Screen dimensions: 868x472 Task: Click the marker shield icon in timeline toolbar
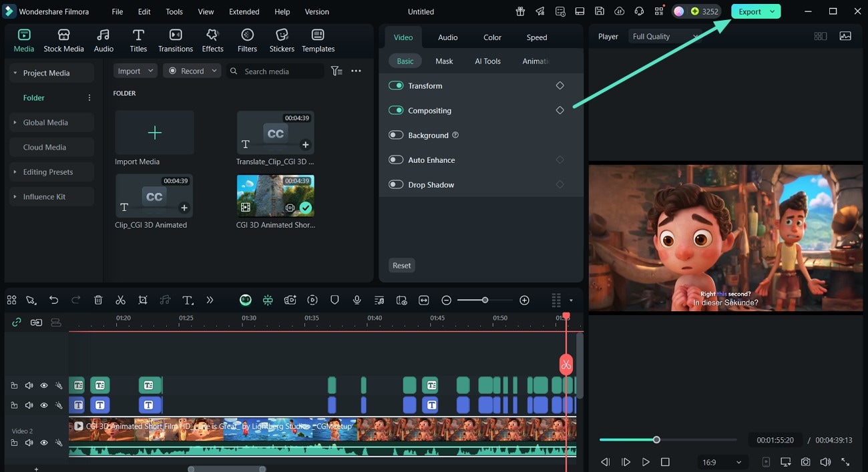click(335, 300)
